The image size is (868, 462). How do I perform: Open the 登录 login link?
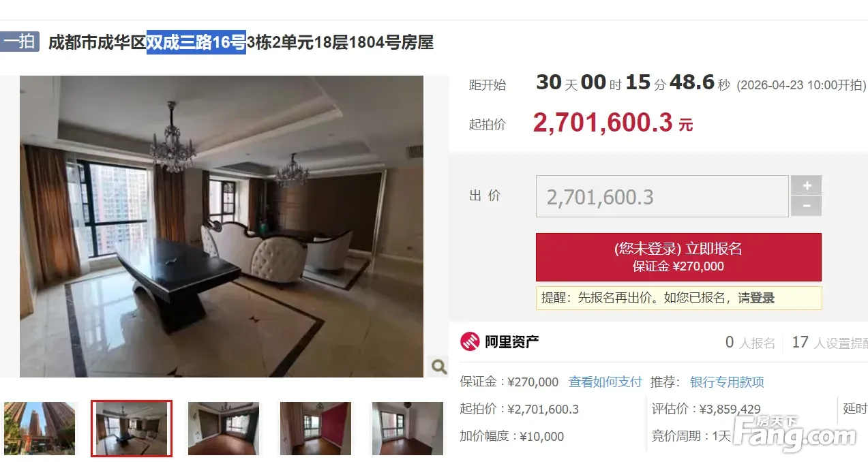(762, 298)
